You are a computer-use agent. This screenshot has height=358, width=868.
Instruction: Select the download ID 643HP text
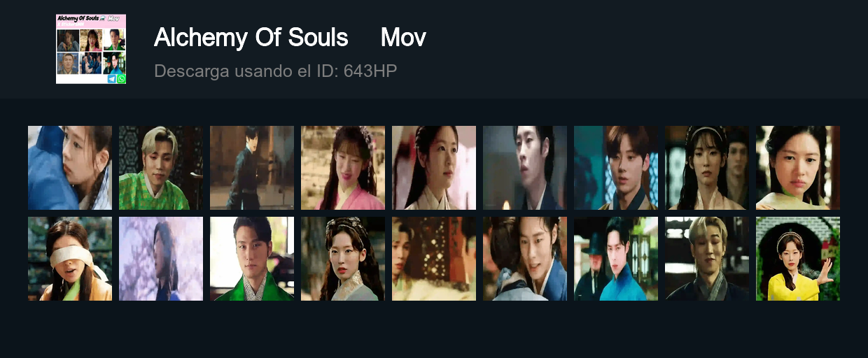tap(276, 71)
